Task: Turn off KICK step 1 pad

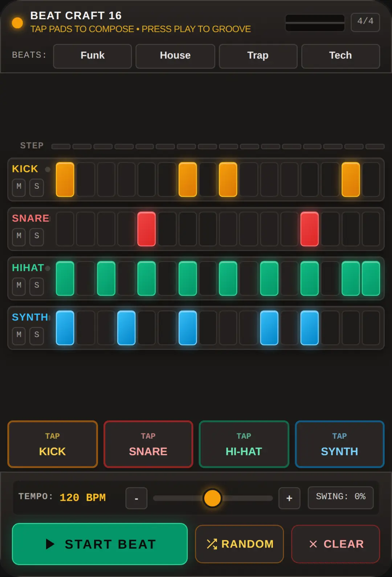Action: [x=65, y=180]
